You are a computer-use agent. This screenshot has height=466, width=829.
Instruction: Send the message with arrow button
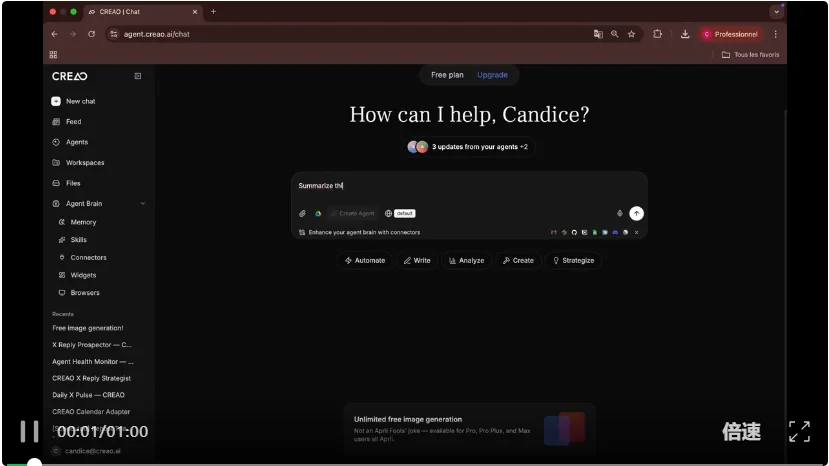tap(637, 213)
